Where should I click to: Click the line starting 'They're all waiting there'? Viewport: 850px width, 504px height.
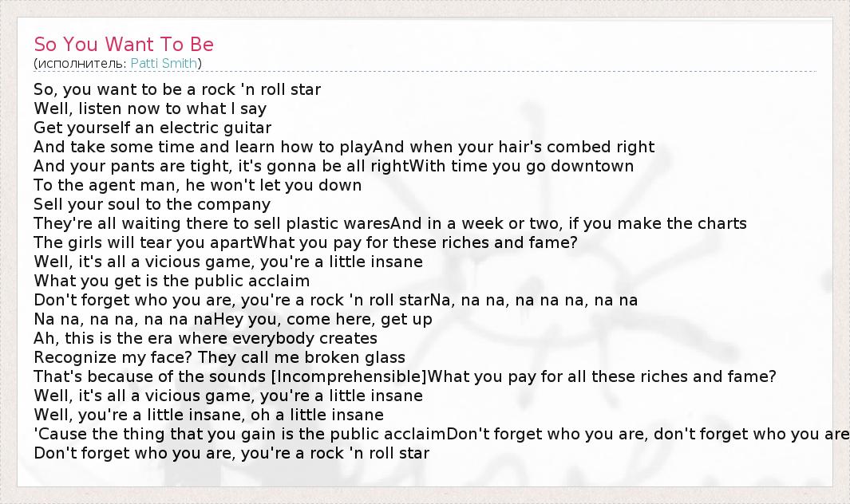(x=390, y=223)
